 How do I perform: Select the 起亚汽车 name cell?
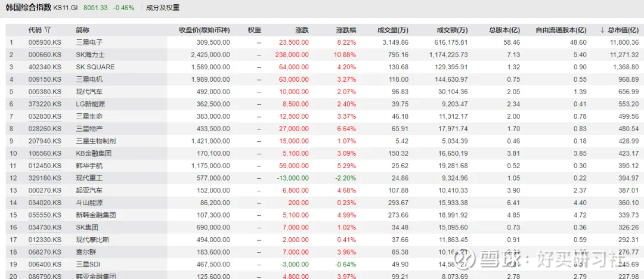pyautogui.click(x=89, y=190)
